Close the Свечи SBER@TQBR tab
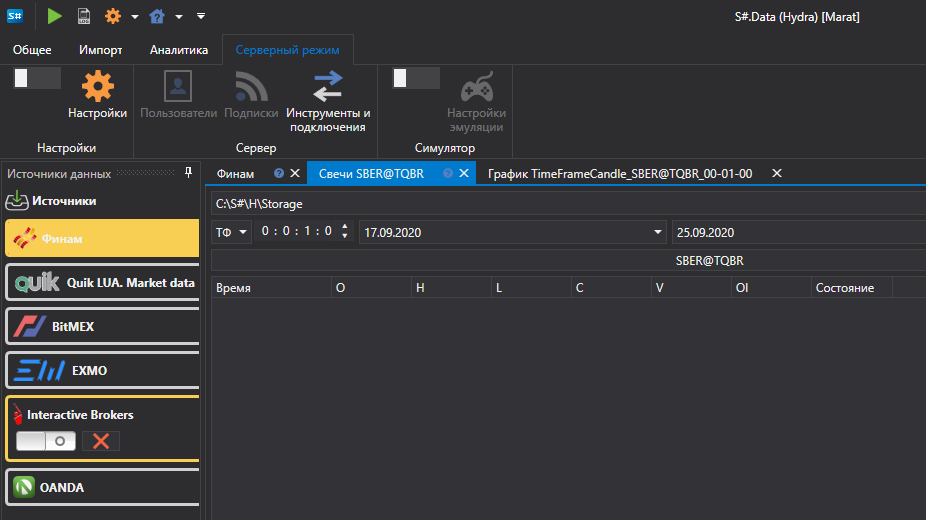The image size is (926, 520). 464,173
